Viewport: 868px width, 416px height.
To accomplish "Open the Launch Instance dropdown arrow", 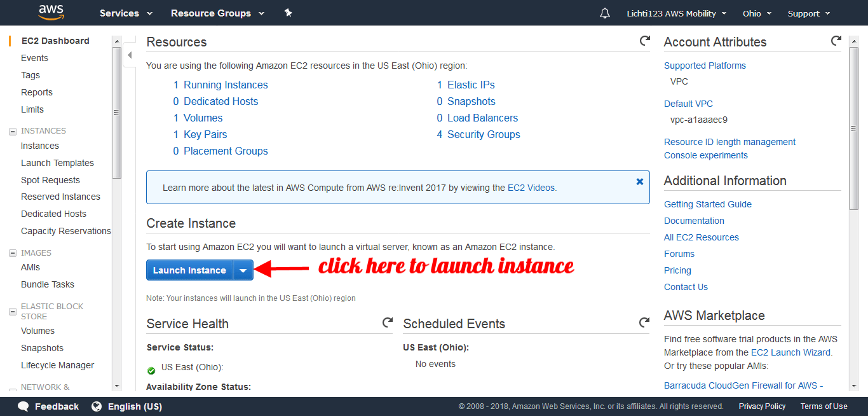I will 243,270.
